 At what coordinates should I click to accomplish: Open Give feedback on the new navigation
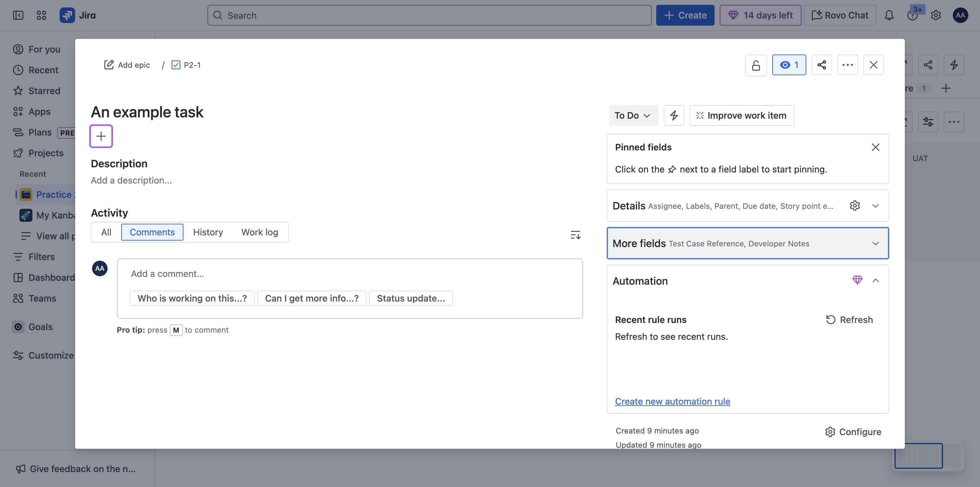75,469
